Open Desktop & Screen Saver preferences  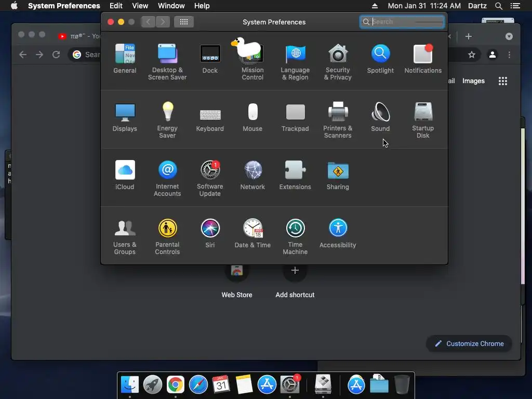coord(167,62)
